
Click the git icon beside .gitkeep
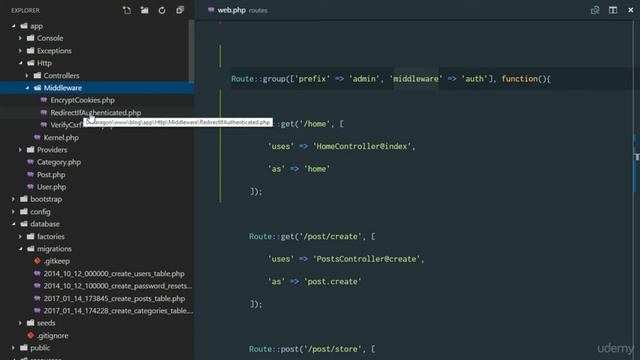click(x=38, y=261)
